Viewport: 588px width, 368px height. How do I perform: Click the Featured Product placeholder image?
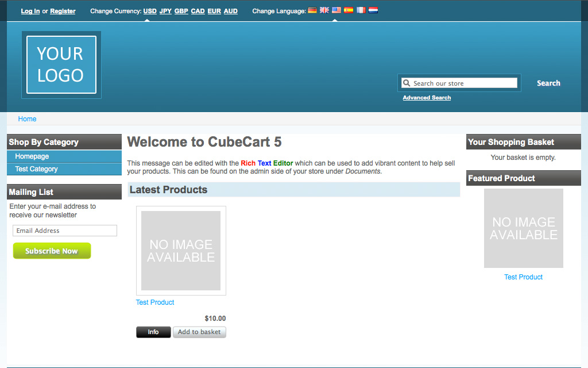523,228
